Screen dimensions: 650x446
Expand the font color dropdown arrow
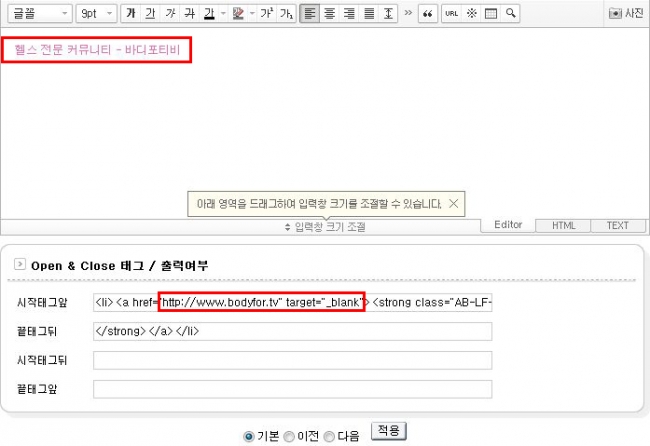pyautogui.click(x=223, y=14)
